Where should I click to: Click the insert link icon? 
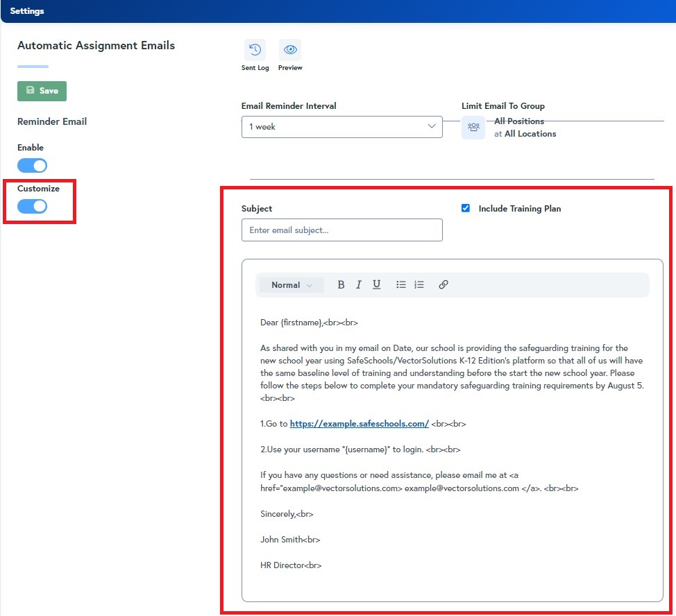click(x=443, y=284)
